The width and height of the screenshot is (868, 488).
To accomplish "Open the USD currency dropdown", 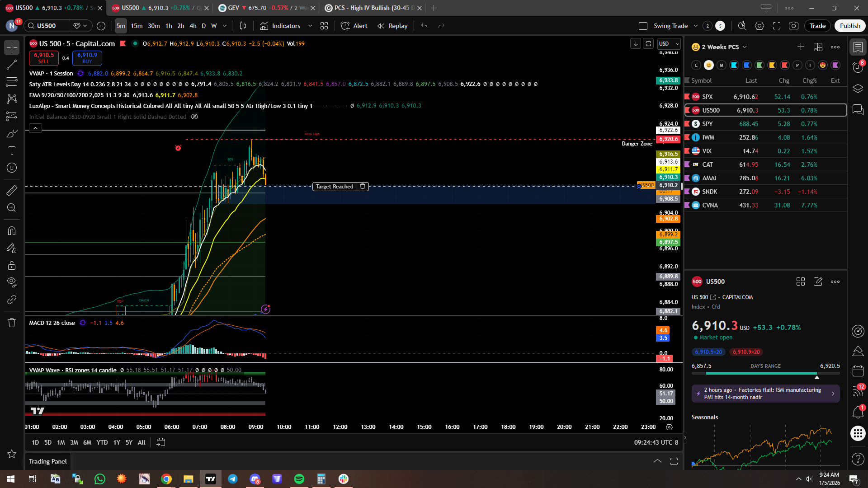I will click(669, 43).
